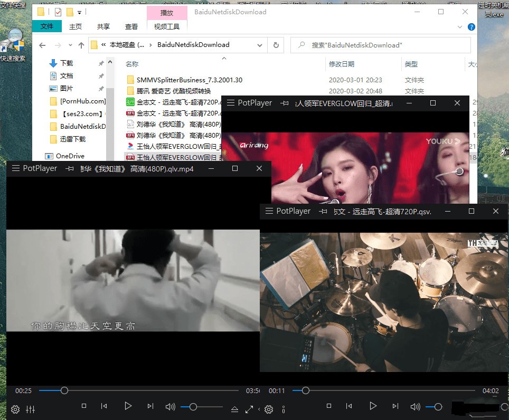Expand the address bar history dropdown arrow
This screenshot has width=509, height=420.
(x=260, y=45)
